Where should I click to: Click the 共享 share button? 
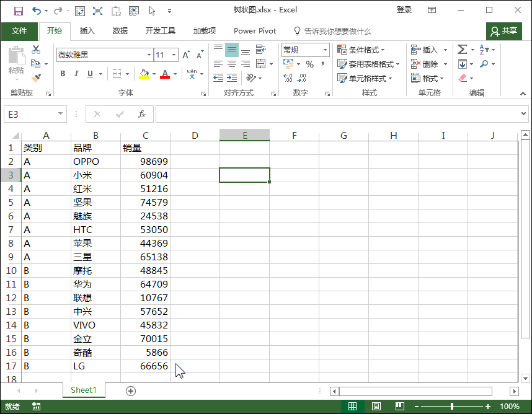point(504,31)
